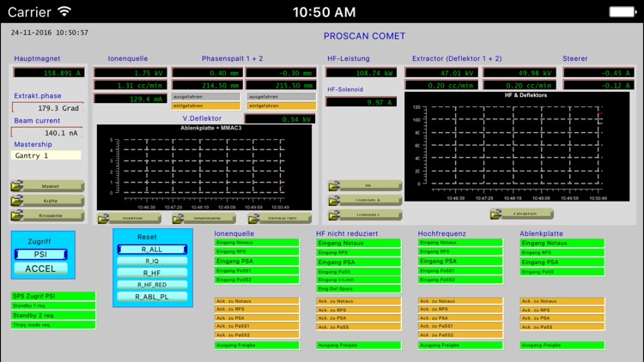
Task: Click the R_HF_RED reset button
Action: tap(152, 285)
